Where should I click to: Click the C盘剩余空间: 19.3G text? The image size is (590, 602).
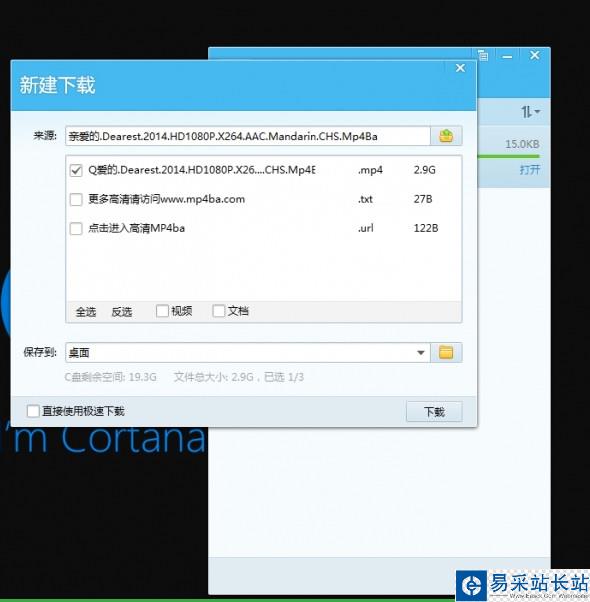tap(111, 377)
